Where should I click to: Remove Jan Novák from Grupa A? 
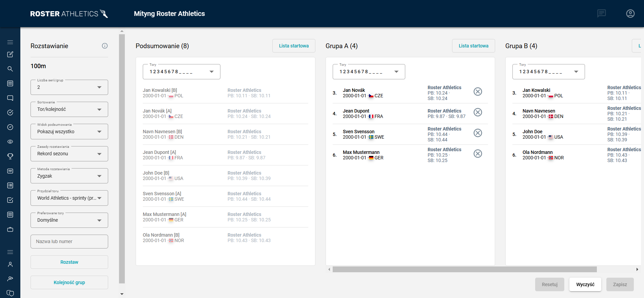tap(478, 92)
